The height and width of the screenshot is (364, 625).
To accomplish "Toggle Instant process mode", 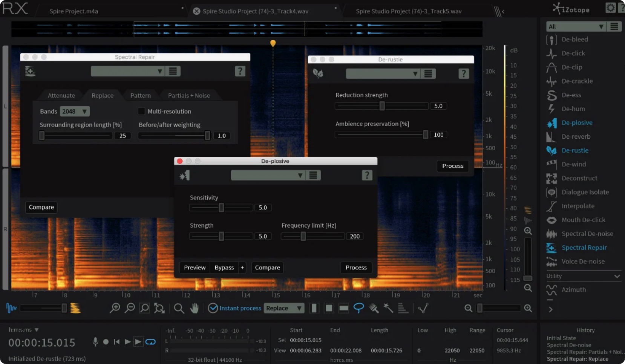I will coord(213,308).
